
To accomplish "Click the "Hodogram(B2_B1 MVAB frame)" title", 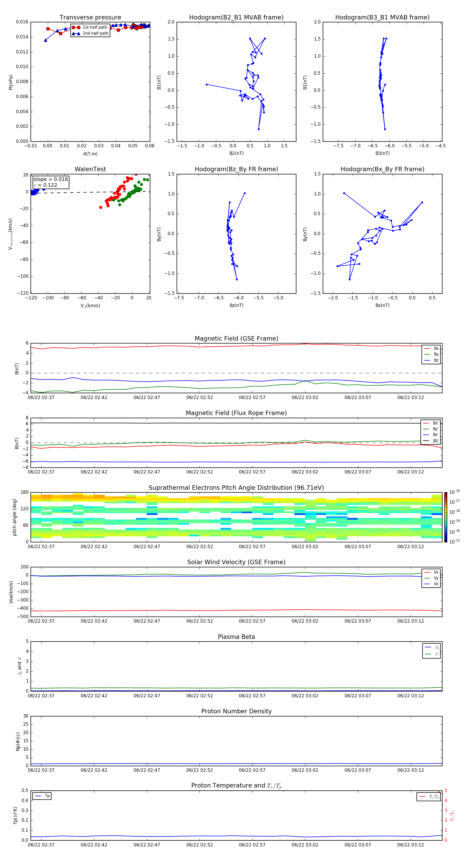I will click(x=236, y=17).
